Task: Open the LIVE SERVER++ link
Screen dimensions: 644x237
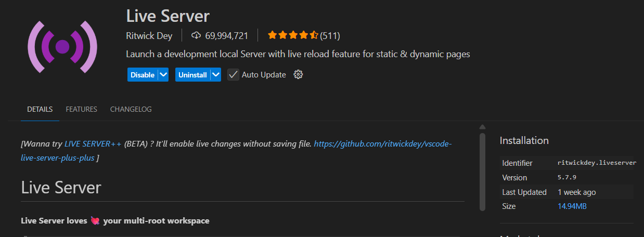Action: pyautogui.click(x=93, y=143)
